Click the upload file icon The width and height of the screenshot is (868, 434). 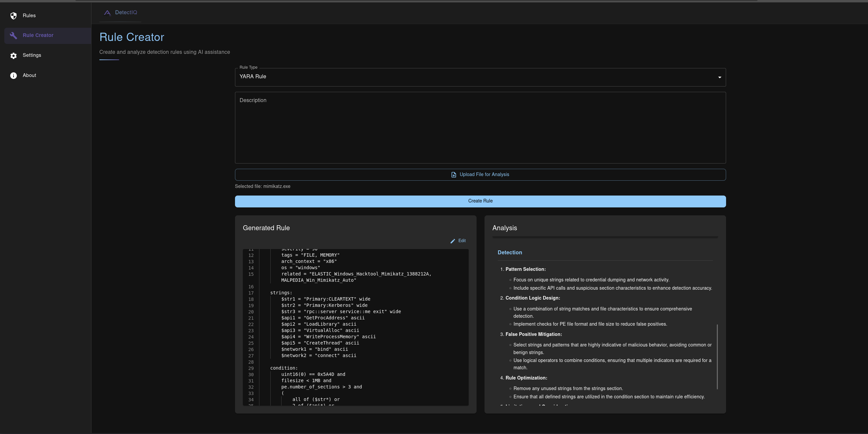point(453,175)
